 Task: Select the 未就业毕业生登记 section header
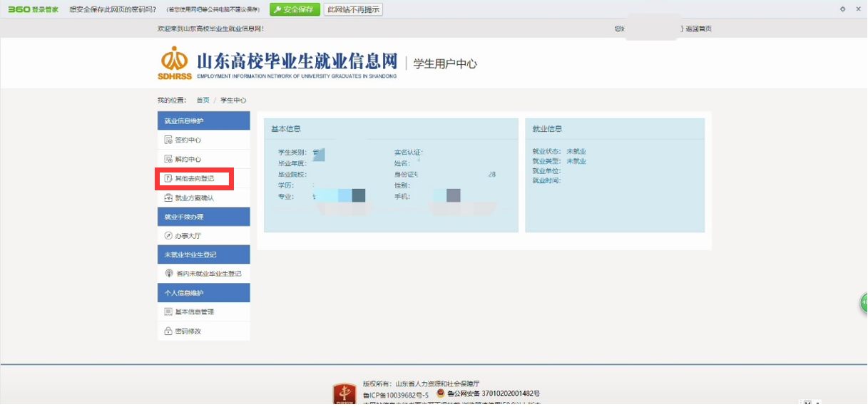click(x=204, y=254)
